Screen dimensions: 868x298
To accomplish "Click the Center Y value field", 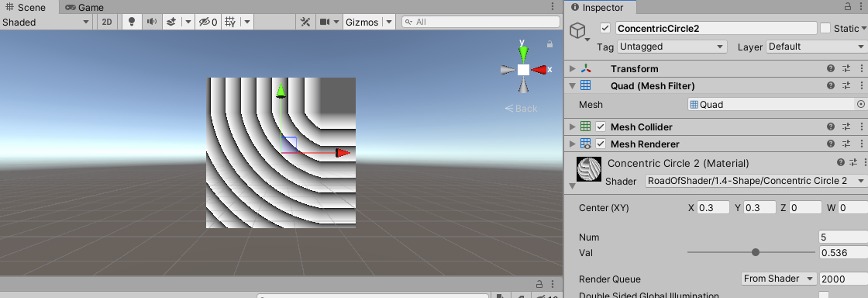I will coord(759,208).
